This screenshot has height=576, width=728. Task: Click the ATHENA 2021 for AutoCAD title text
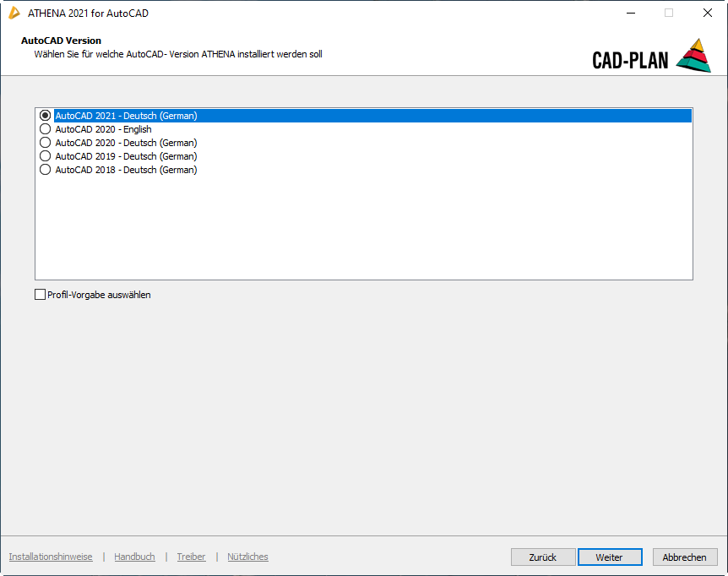88,14
